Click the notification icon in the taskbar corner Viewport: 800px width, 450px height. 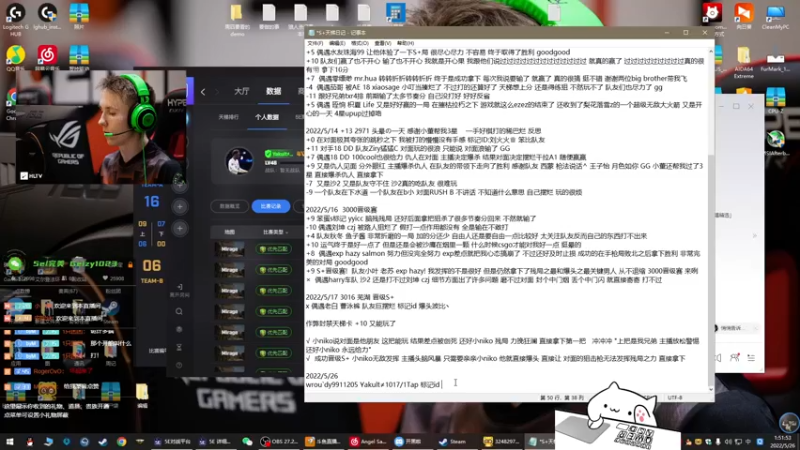[760, 442]
